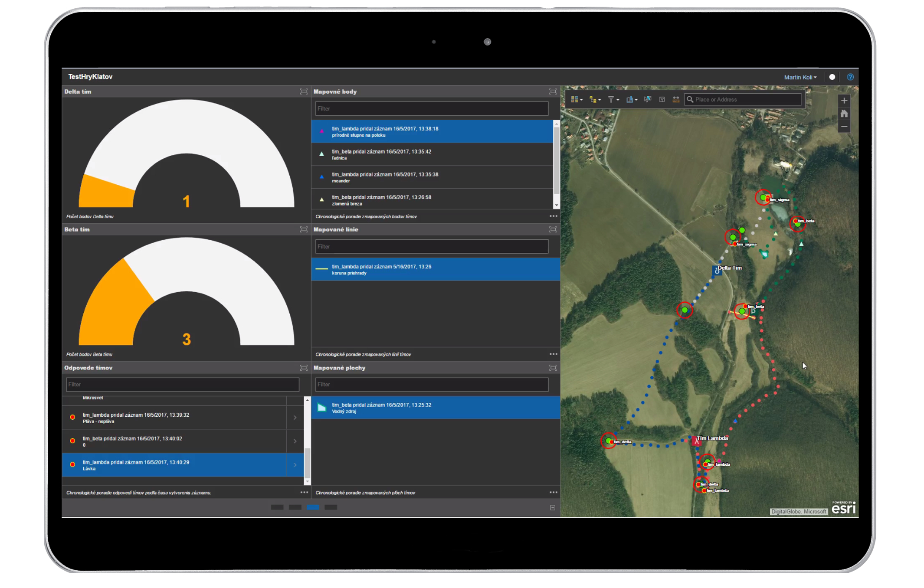This screenshot has height=588, width=924.
Task: Click Odpovede tímov list scrollbar down arrow
Action: [x=307, y=481]
